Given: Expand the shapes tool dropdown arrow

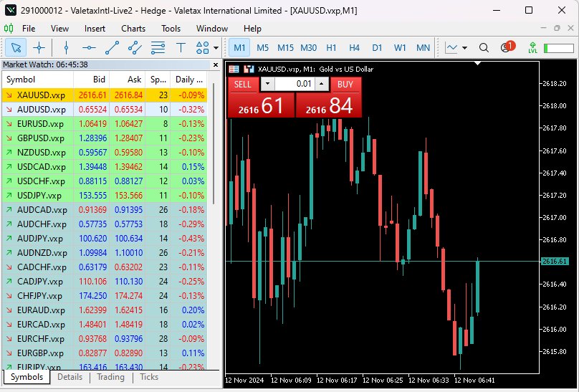Looking at the screenshot, I should click(216, 48).
